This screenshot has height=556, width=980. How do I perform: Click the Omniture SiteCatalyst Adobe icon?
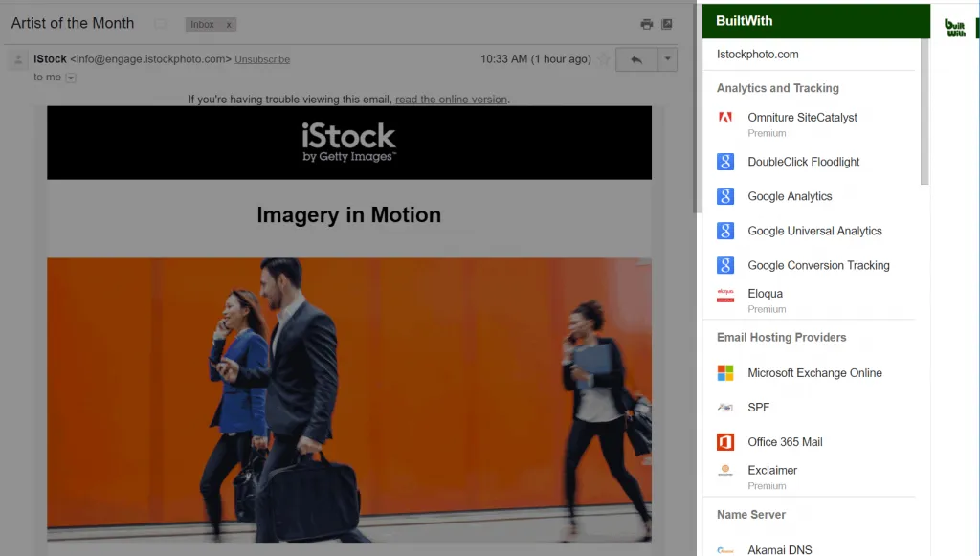coord(725,118)
